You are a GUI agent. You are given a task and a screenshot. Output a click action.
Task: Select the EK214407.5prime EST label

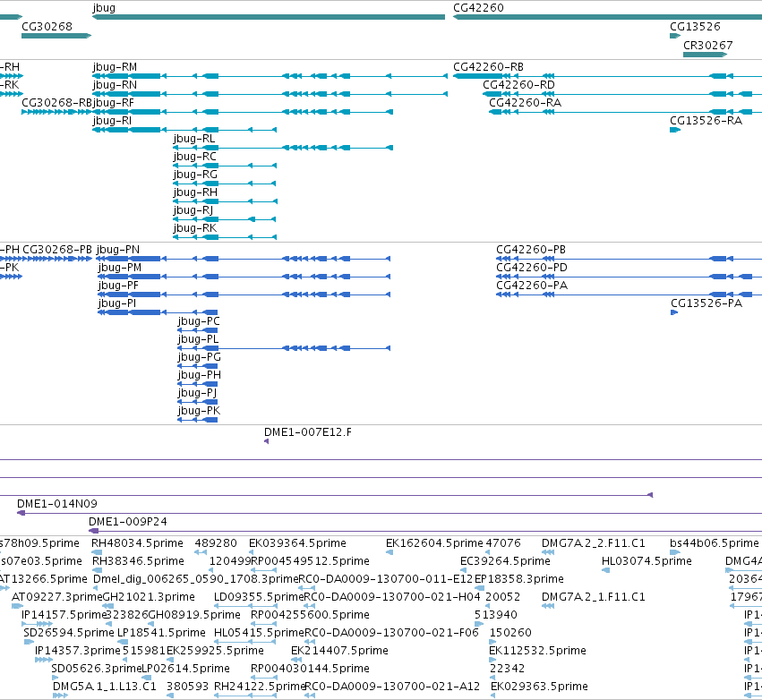tap(339, 651)
